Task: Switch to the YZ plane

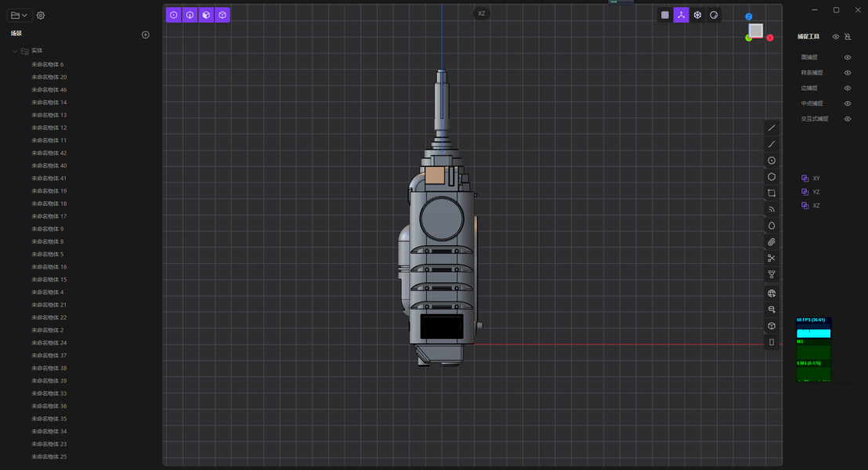Action: [x=811, y=192]
